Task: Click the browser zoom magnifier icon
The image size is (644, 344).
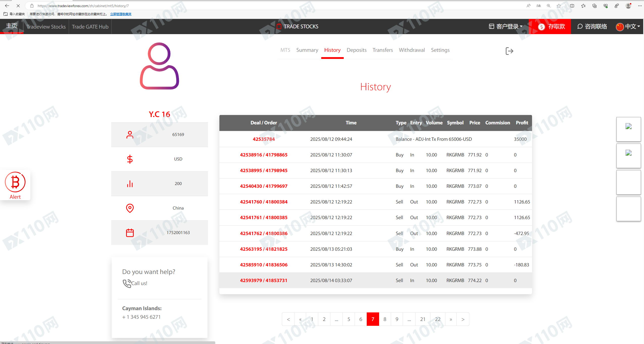Action: (x=548, y=6)
